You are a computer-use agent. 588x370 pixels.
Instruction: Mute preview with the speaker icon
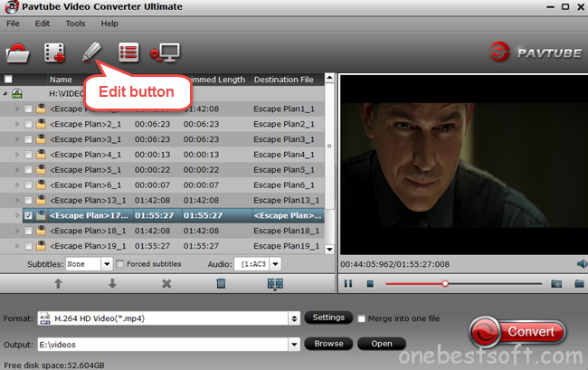pyautogui.click(x=581, y=264)
